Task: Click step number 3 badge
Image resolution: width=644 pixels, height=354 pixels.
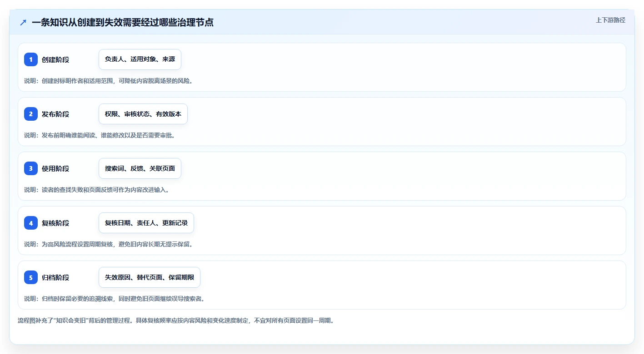Action: (31, 168)
